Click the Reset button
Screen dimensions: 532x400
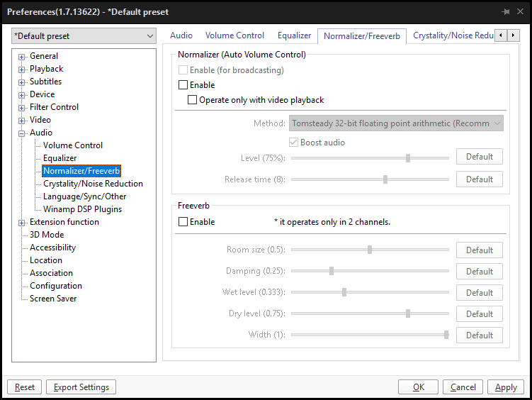pyautogui.click(x=24, y=387)
